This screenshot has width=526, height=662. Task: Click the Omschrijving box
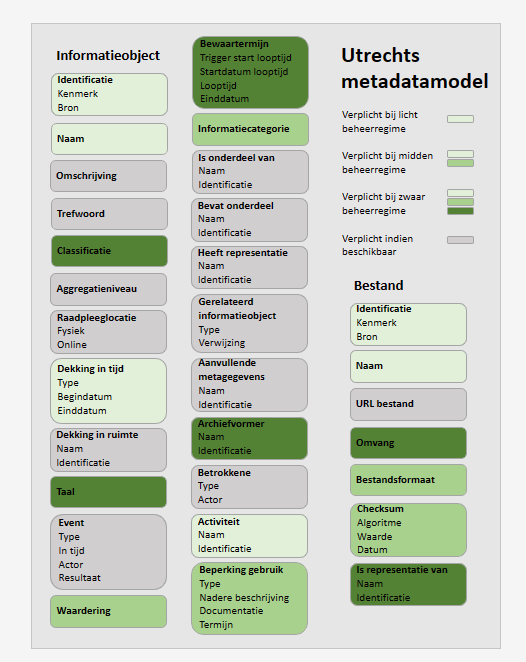coord(108,176)
